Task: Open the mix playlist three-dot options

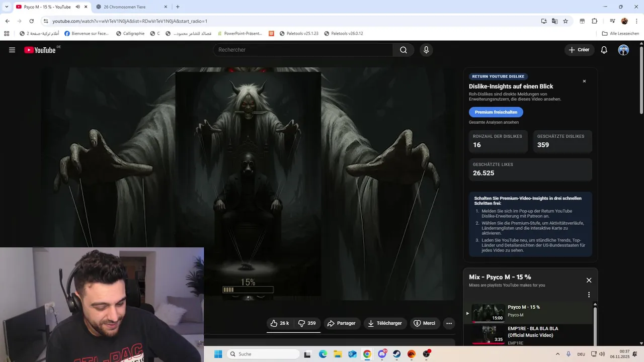Action: coord(589,295)
